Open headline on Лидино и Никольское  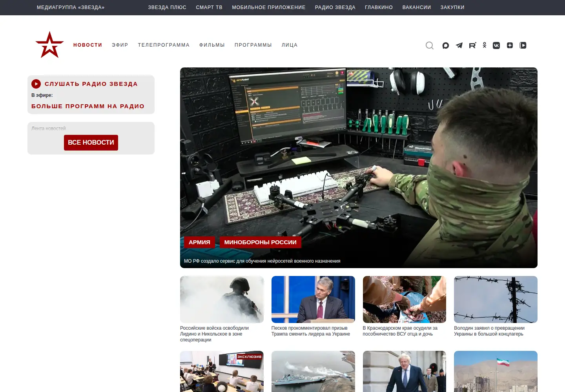[x=214, y=334]
